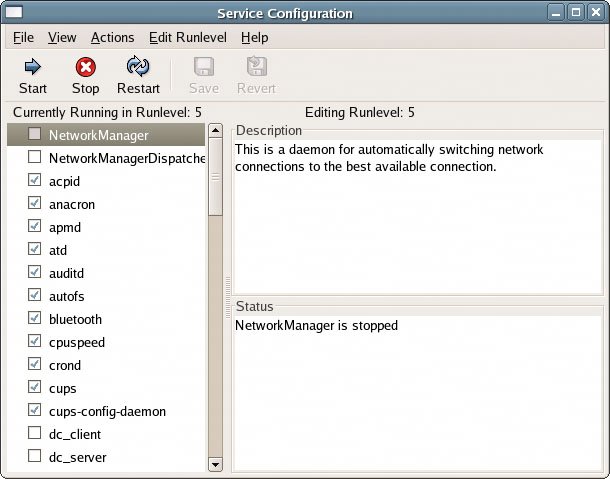The width and height of the screenshot is (610, 479).
Task: Open the Edit Runlevel menu
Action: pyautogui.click(x=188, y=37)
